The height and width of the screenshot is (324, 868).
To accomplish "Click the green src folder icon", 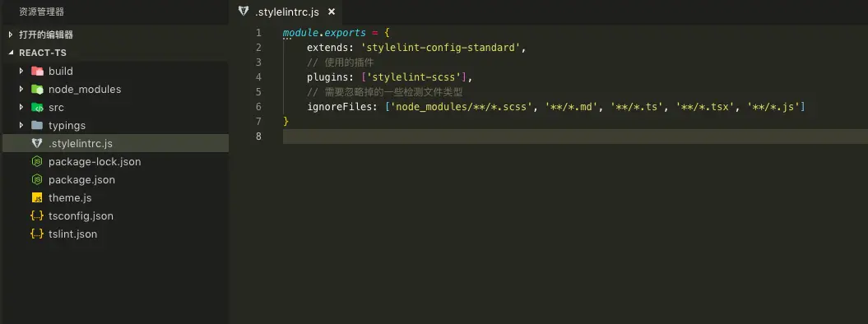I will pos(37,107).
